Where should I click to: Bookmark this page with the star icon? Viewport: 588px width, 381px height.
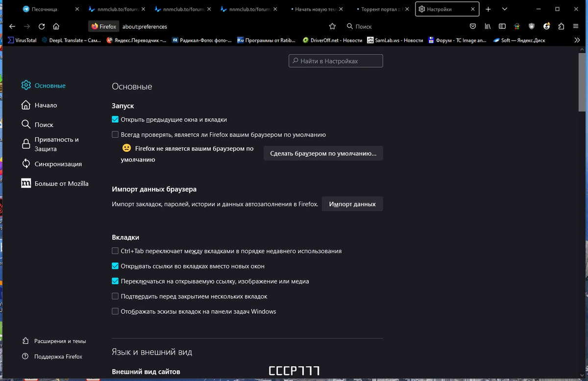332,26
